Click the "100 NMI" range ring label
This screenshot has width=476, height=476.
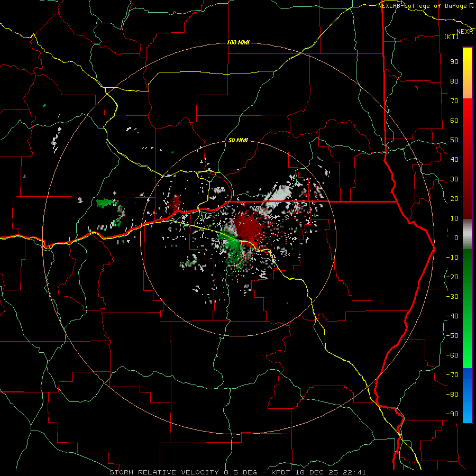[x=238, y=42]
